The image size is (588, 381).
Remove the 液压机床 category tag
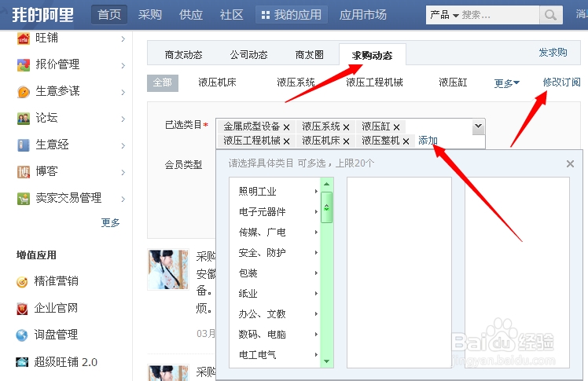346,141
